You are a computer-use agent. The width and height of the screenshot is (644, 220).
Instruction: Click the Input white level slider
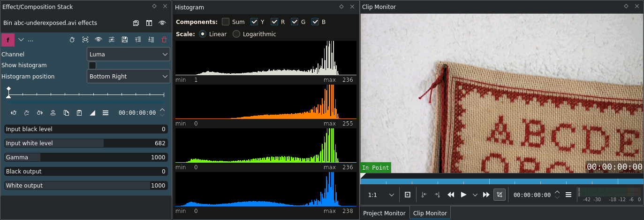pyautogui.click(x=86, y=143)
